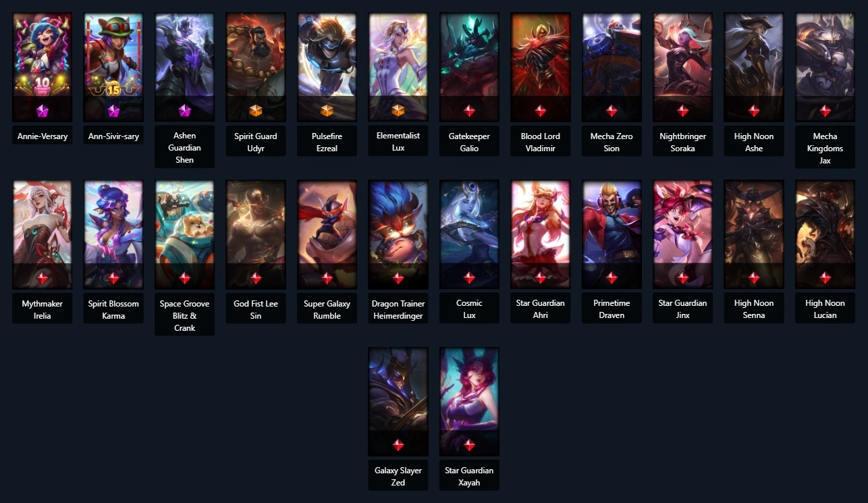Click the red gem icon on Gatekeeper Galio

(x=469, y=111)
